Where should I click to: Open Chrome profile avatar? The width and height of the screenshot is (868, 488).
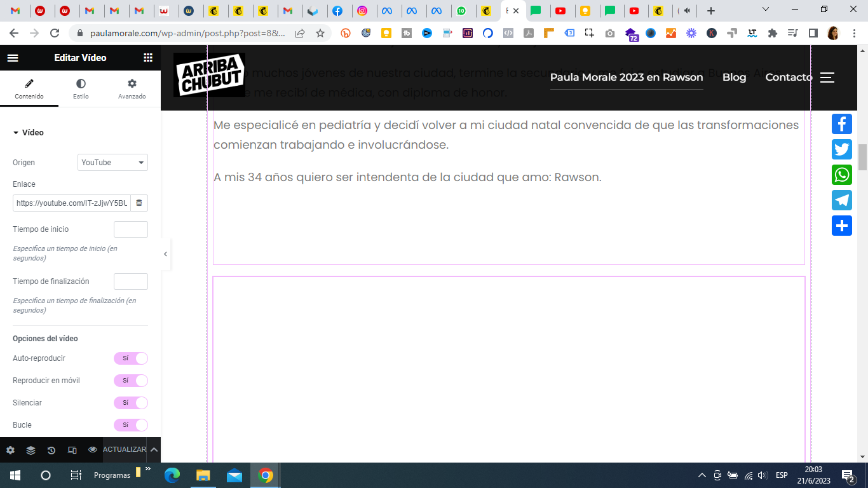(833, 33)
